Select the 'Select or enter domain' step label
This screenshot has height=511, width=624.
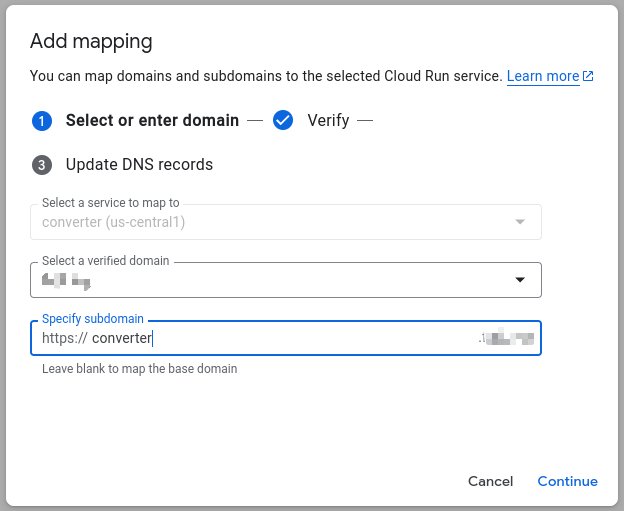coord(152,121)
